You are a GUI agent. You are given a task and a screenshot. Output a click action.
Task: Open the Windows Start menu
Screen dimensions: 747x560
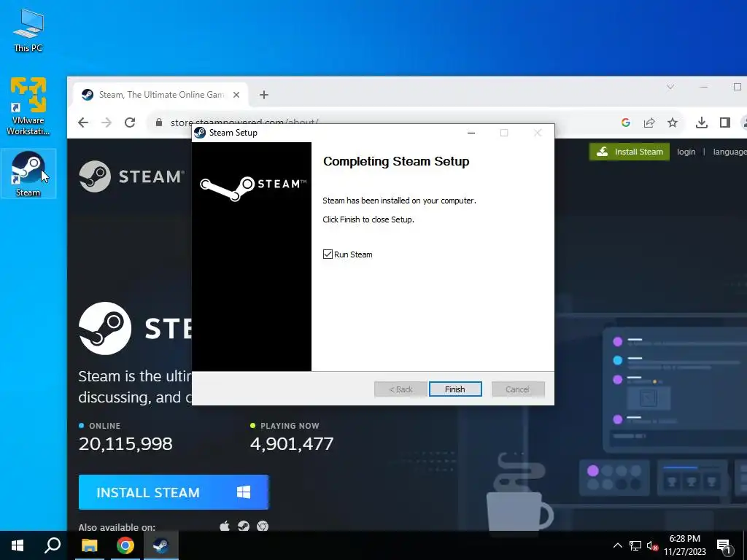[x=18, y=545]
